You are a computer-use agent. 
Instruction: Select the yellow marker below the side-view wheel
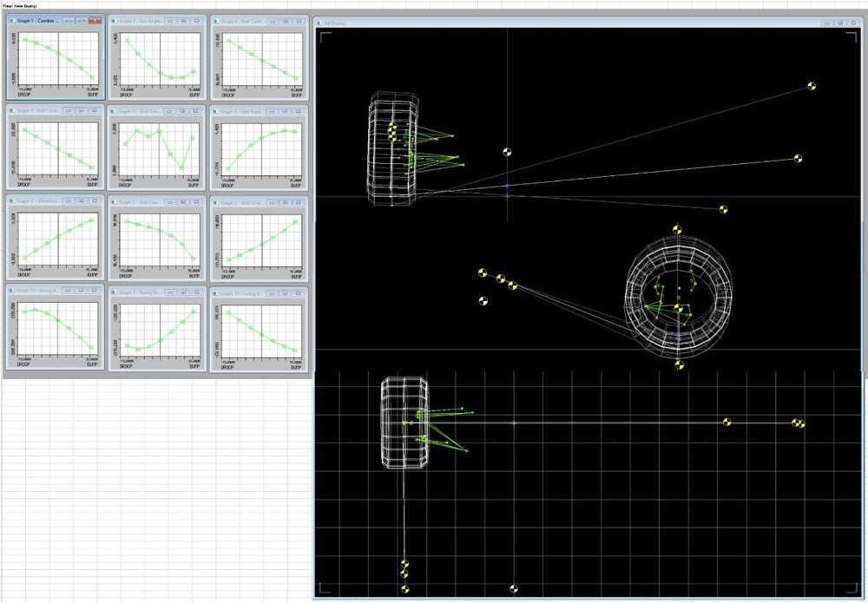tap(679, 365)
